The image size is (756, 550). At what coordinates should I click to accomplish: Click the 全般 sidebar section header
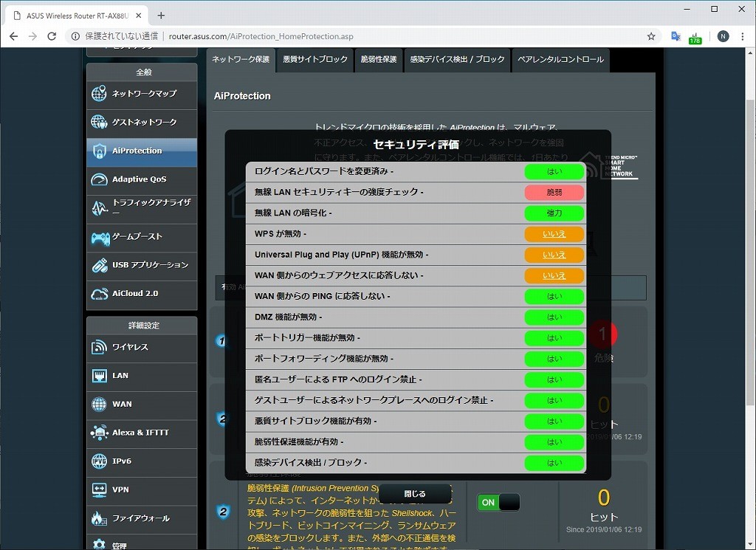tap(142, 72)
